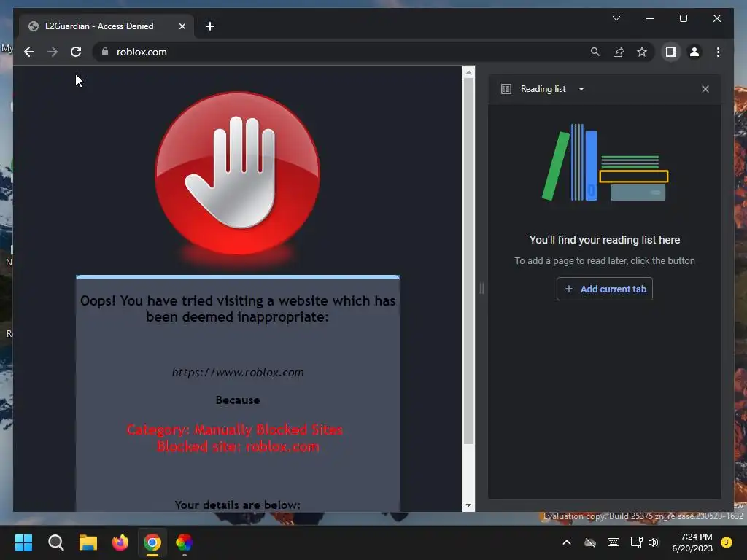Maximize the Chrome window
Image resolution: width=747 pixels, height=560 pixels.
point(683,18)
